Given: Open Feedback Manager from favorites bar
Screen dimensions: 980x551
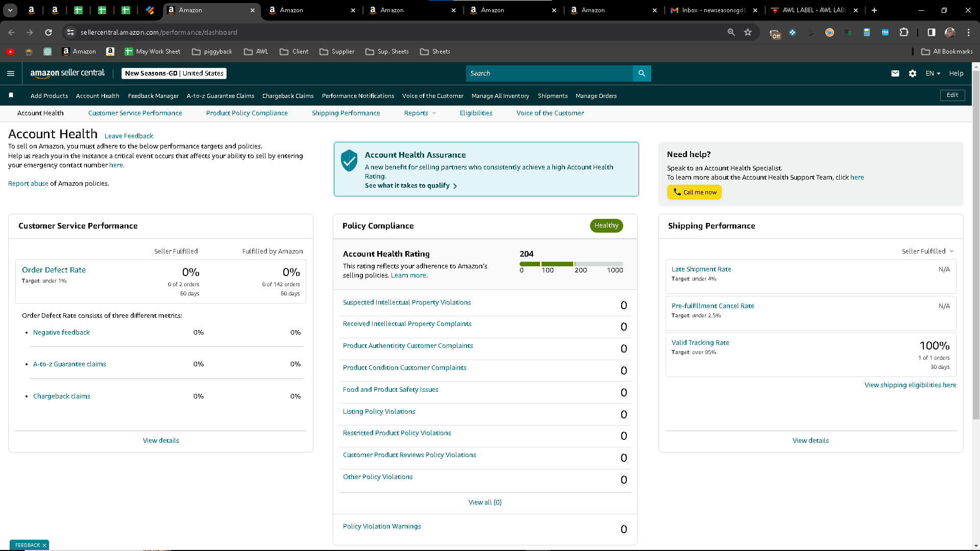Looking at the screenshot, I should coord(153,96).
